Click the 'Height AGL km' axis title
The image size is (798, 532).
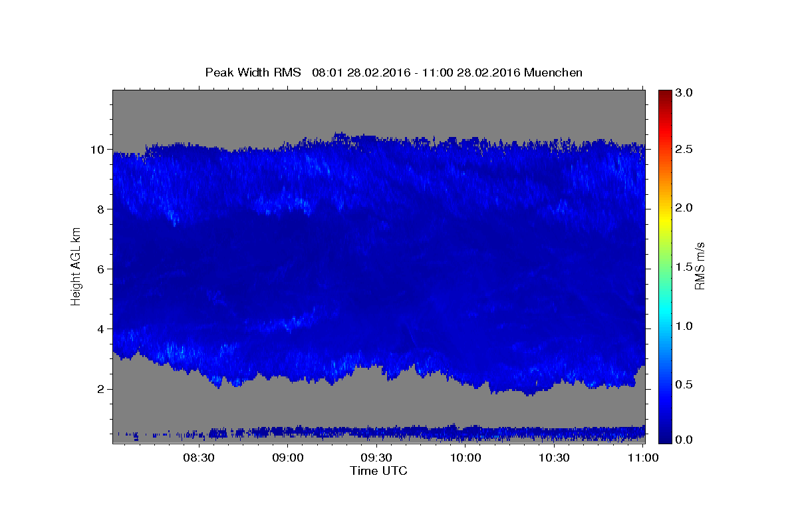pos(76,265)
